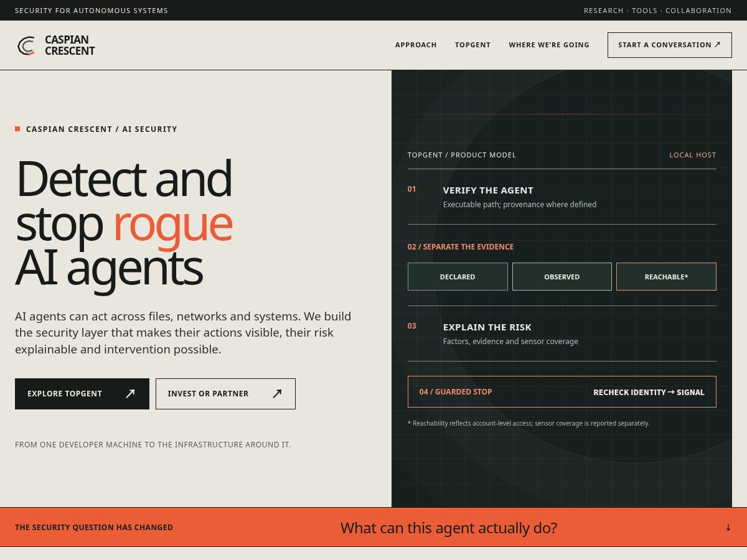
Task: Click the arrow icon in Explore Topgent
Action: (x=130, y=393)
